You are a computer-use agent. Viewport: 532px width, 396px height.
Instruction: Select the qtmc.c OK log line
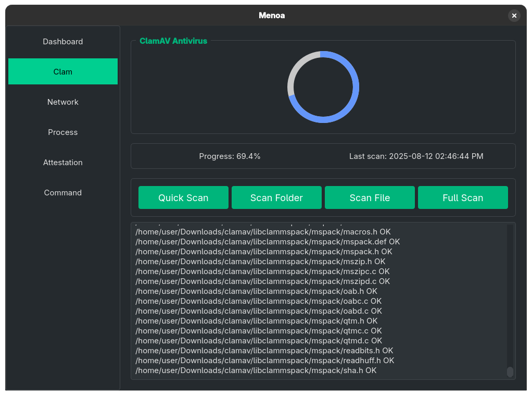259,330
